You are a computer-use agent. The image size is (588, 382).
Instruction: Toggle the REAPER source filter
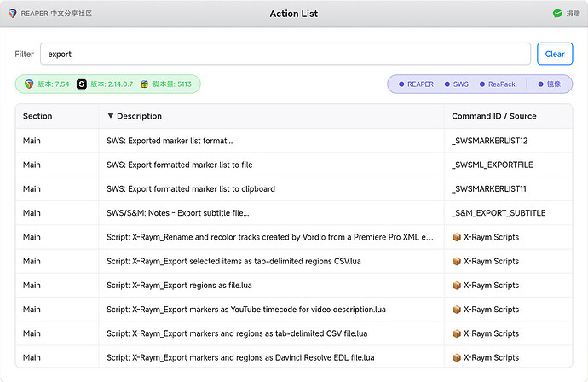tap(416, 84)
